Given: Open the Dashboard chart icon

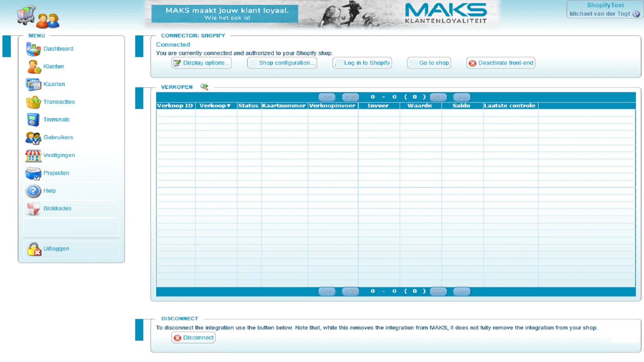Looking at the screenshot, I should [33, 49].
